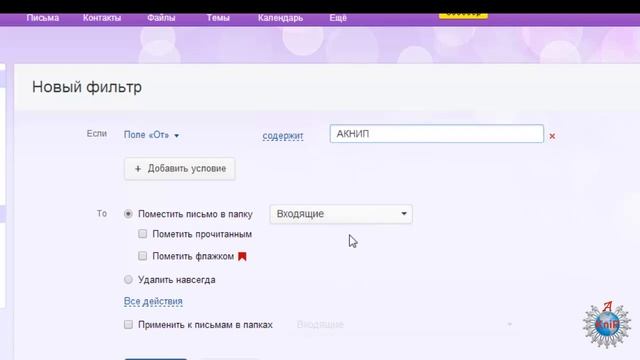Expand the Поле «От» dropdown
The image size is (640, 360).
(x=151, y=135)
